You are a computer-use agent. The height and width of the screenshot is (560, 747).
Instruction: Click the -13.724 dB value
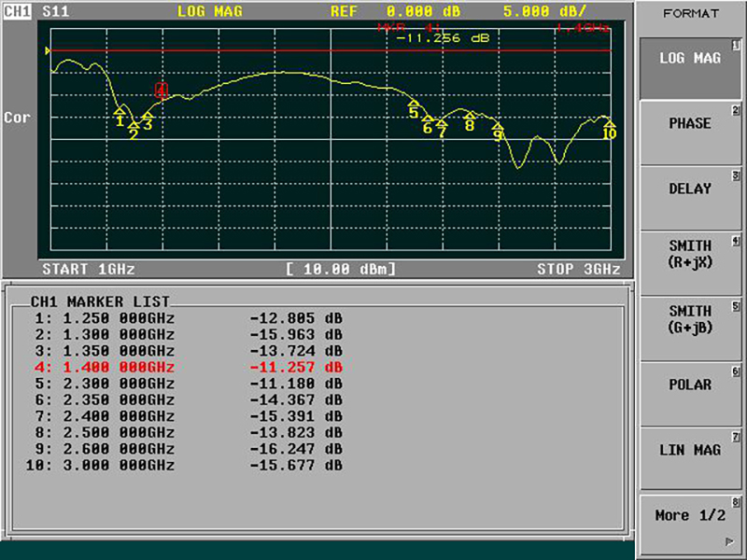(x=296, y=351)
